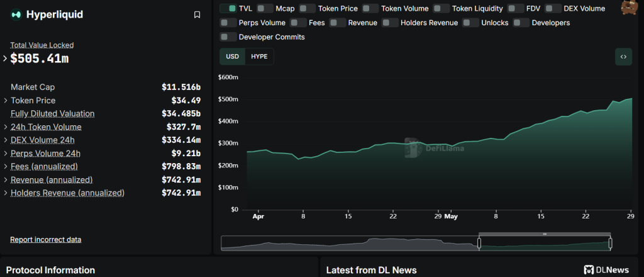Select the USD denomination tab

233,56
